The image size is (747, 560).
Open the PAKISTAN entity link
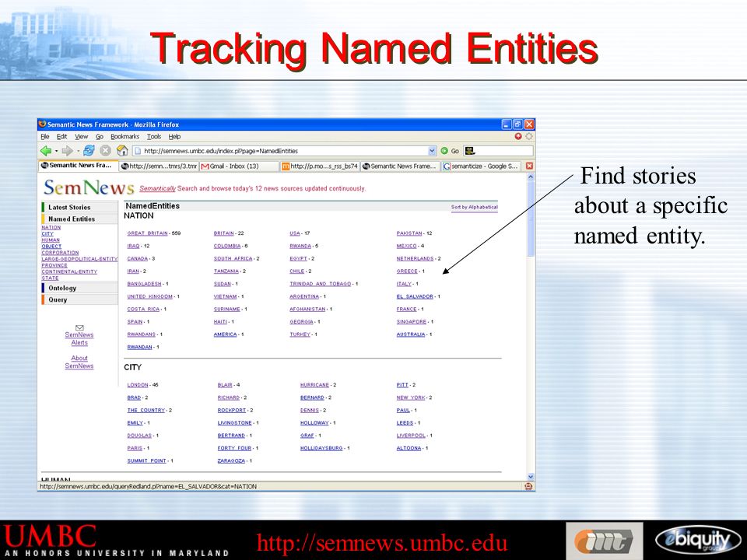pyautogui.click(x=409, y=233)
